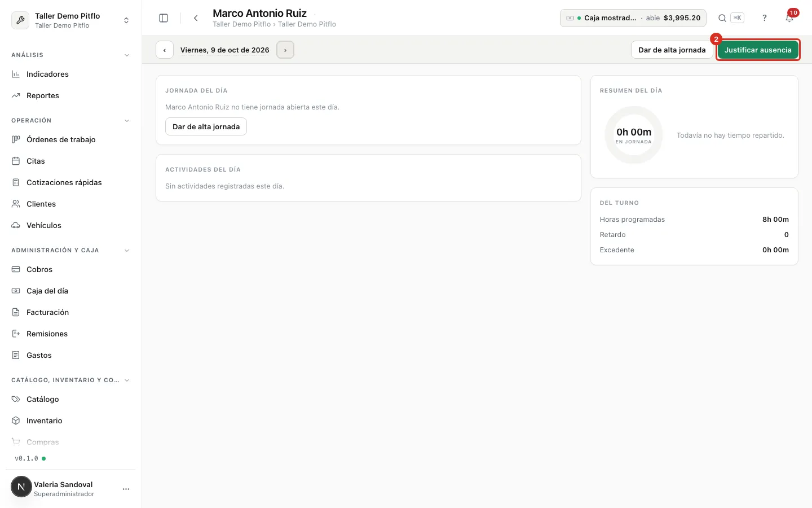This screenshot has height=508, width=812.
Task: Open Inventario section
Action: click(x=70, y=421)
